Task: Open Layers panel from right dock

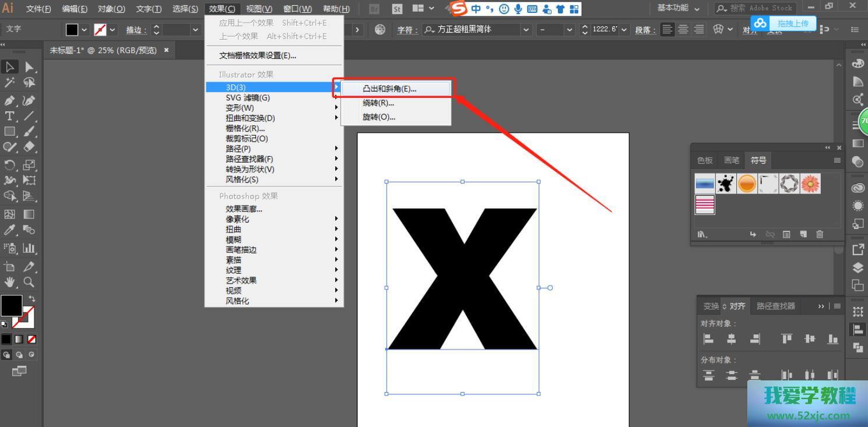Action: coord(858,267)
